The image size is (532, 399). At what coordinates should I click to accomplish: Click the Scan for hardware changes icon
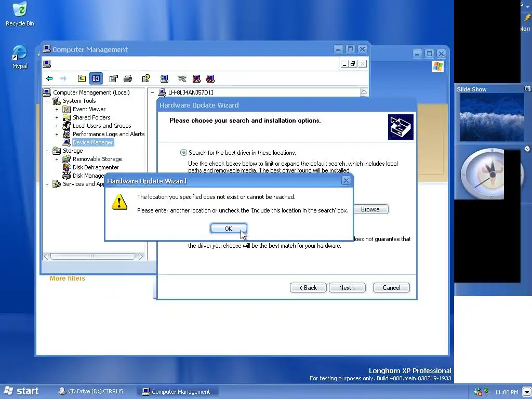pos(164,79)
